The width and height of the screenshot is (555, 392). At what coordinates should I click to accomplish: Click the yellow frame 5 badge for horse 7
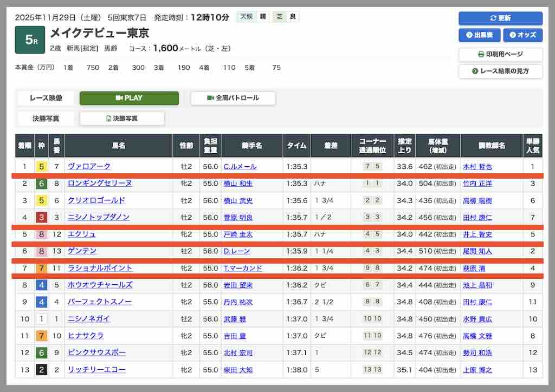[x=41, y=166]
